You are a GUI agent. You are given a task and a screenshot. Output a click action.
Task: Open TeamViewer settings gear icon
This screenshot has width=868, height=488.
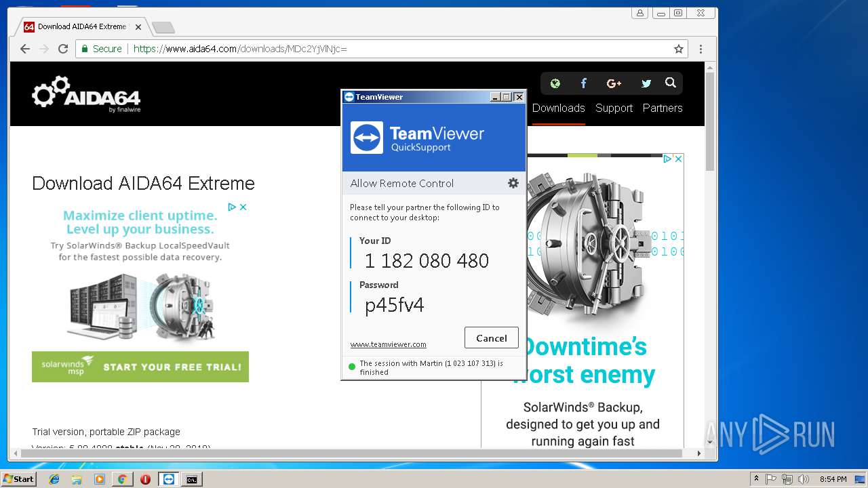[x=513, y=183]
